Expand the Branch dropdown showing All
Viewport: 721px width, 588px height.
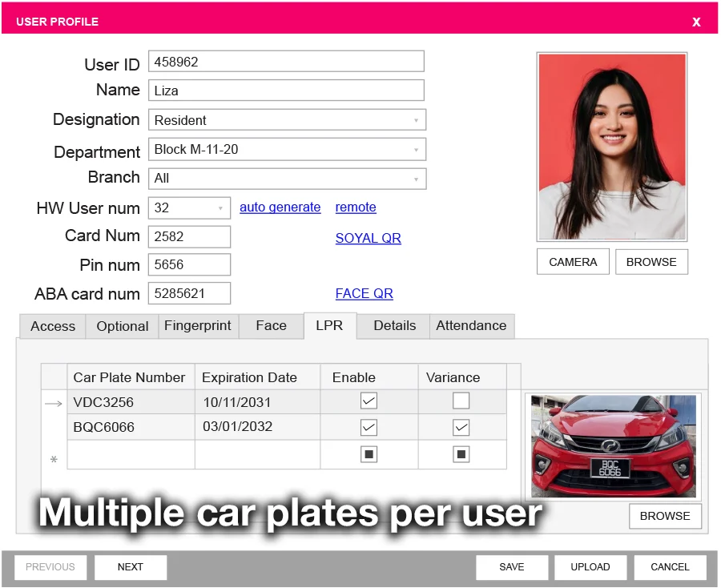(287, 179)
